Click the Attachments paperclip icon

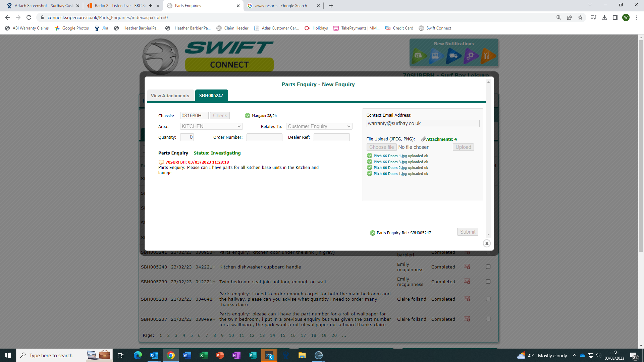pos(424,139)
